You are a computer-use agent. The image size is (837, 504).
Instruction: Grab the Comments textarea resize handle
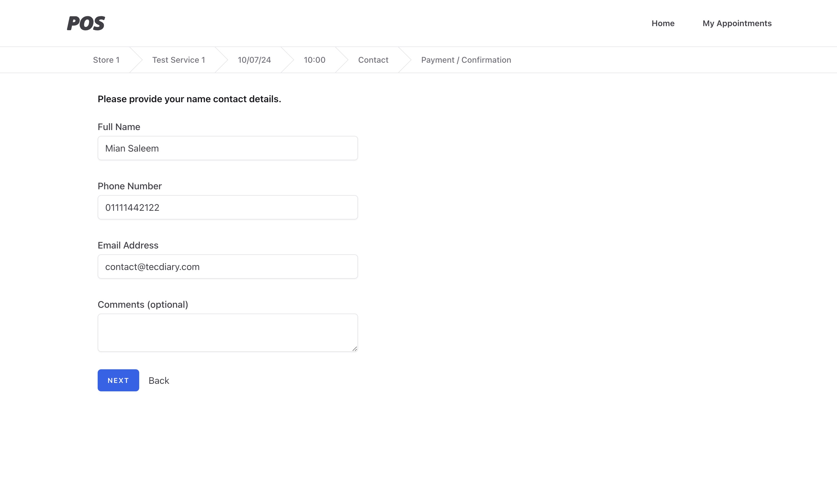point(355,349)
